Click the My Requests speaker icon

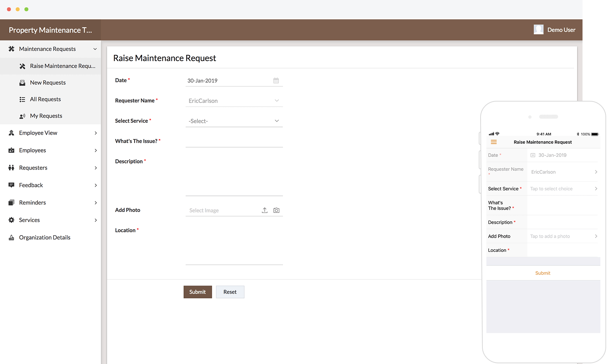pyautogui.click(x=22, y=116)
